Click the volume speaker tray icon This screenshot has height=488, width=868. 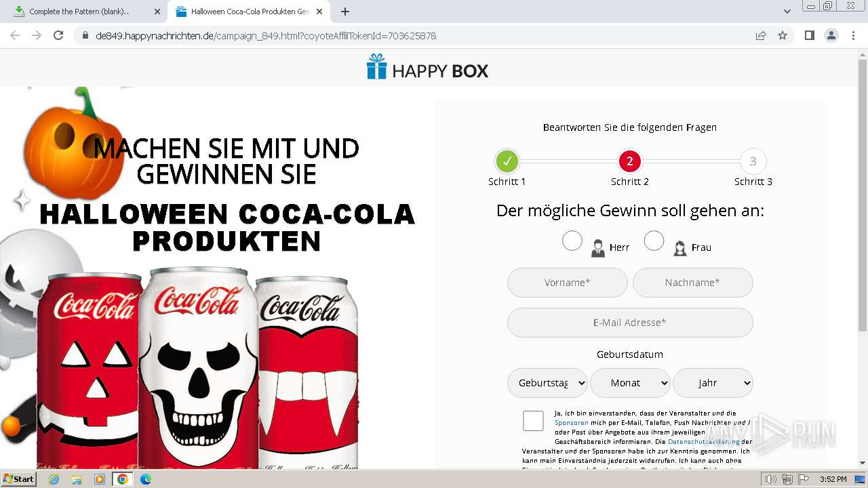771,479
